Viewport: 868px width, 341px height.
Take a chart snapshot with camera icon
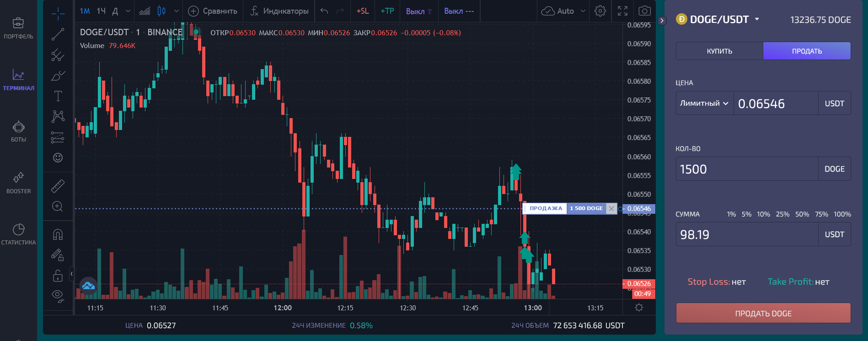click(644, 11)
